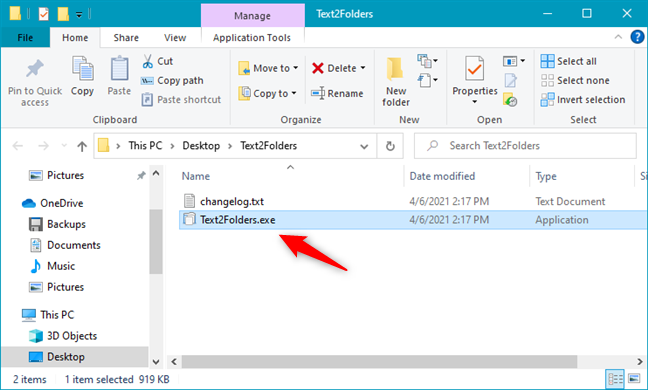
Task: Switch to the View tab
Action: 175,38
